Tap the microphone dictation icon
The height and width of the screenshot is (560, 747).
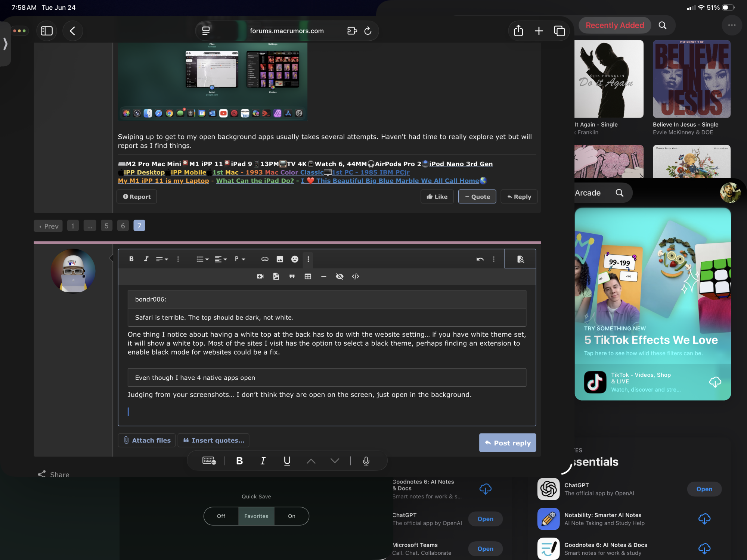(366, 461)
